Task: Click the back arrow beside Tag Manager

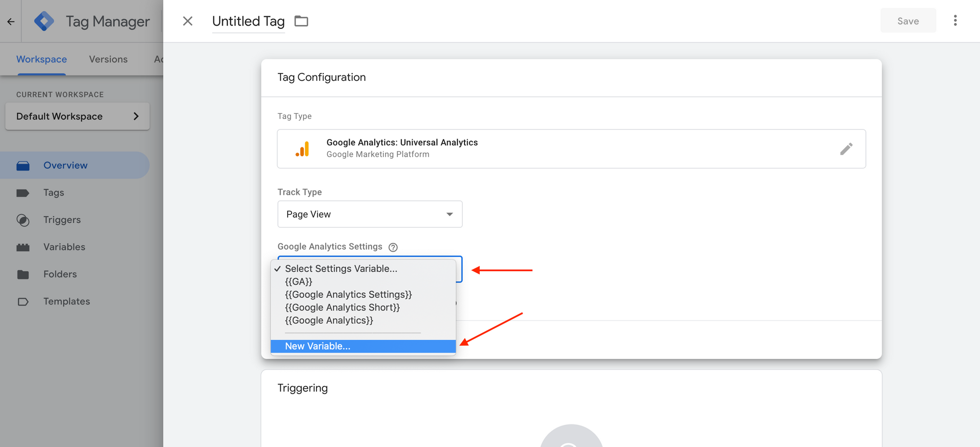Action: tap(11, 22)
